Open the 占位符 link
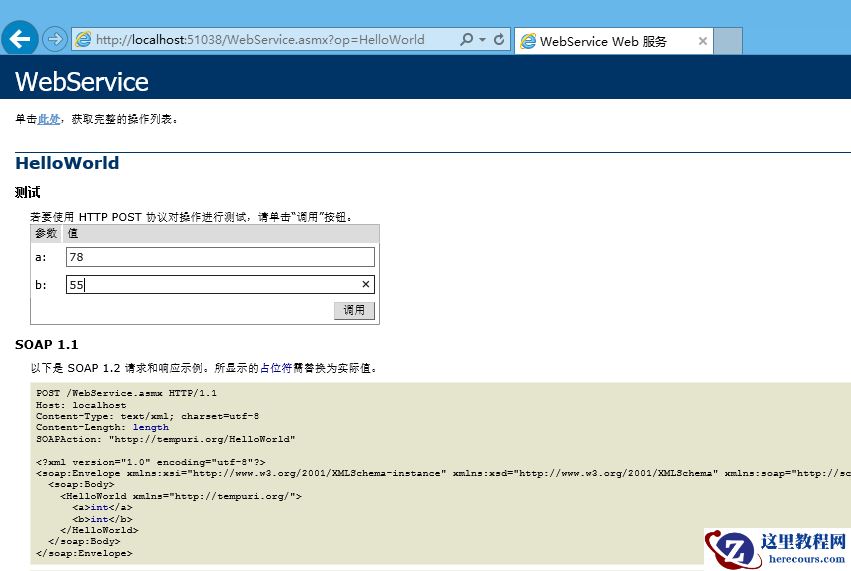 [x=276, y=368]
